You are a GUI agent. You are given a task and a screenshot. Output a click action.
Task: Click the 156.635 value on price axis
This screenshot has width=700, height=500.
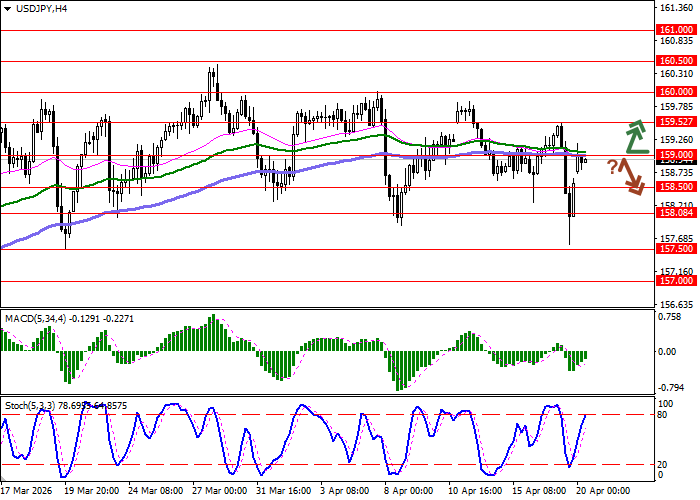tap(677, 304)
